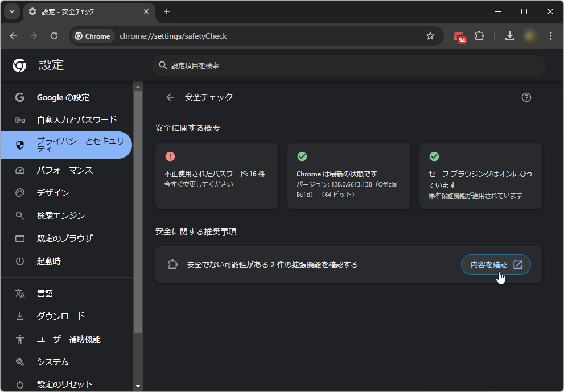
Task: Open the tab search chevron
Action: point(11,11)
